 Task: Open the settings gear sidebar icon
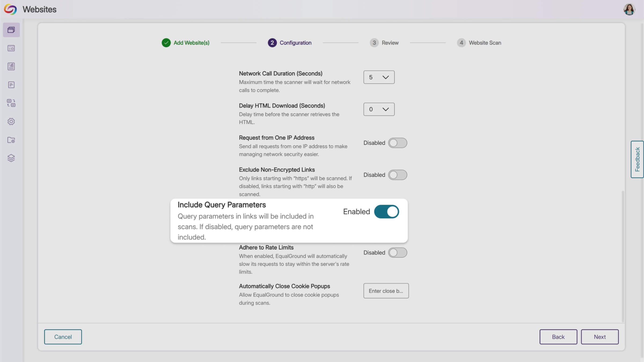(x=11, y=121)
